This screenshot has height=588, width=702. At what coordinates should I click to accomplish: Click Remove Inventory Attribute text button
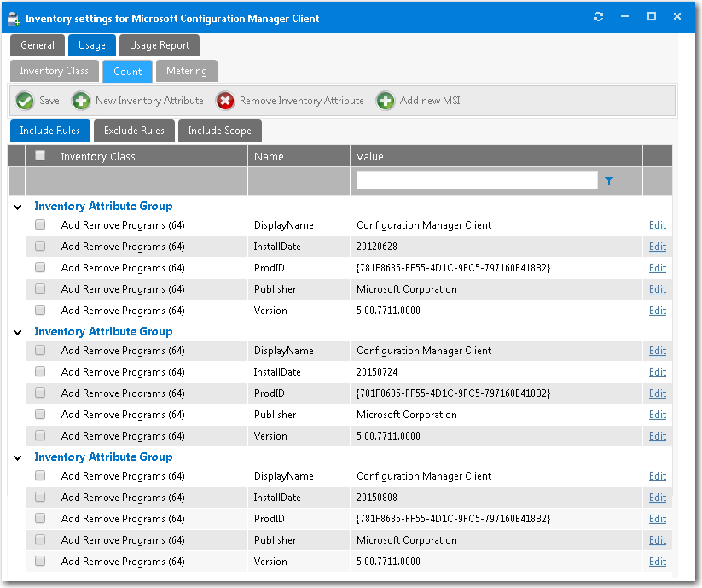(x=302, y=101)
